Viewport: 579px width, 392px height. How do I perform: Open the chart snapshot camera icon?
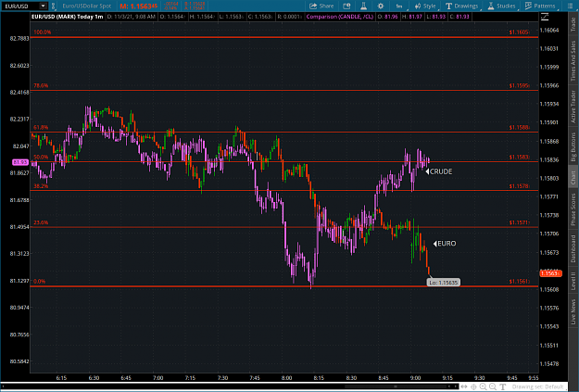coord(346,6)
